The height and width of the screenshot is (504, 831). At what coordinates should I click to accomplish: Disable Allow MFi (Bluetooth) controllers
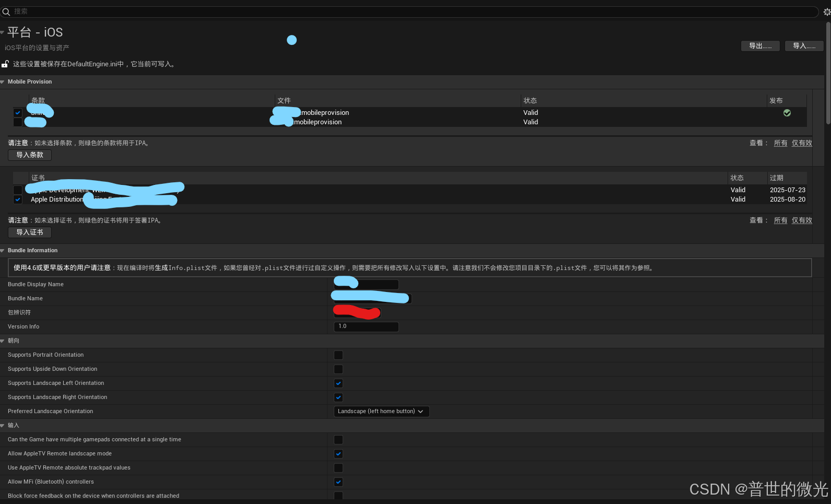[338, 482]
